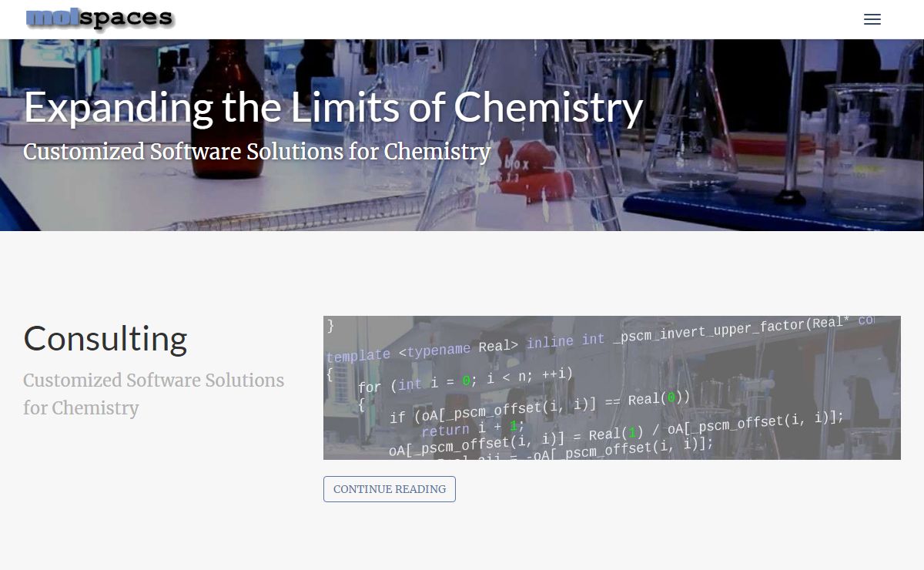This screenshot has width=924, height=570.
Task: Open the hamburger navigation menu
Action: pos(872,20)
